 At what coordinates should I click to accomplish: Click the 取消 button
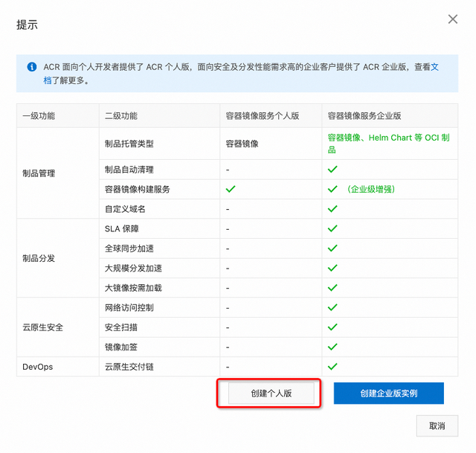[437, 426]
